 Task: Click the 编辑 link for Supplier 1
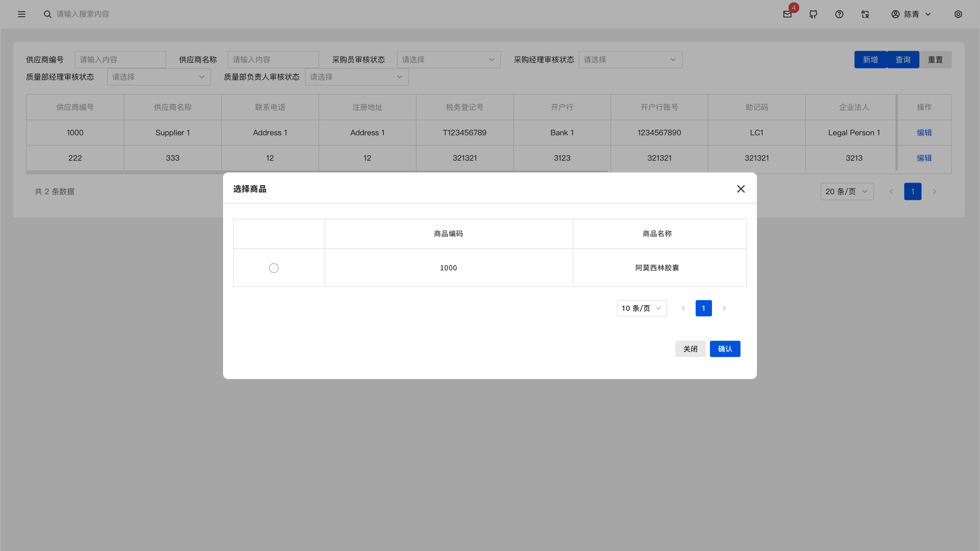tap(924, 133)
